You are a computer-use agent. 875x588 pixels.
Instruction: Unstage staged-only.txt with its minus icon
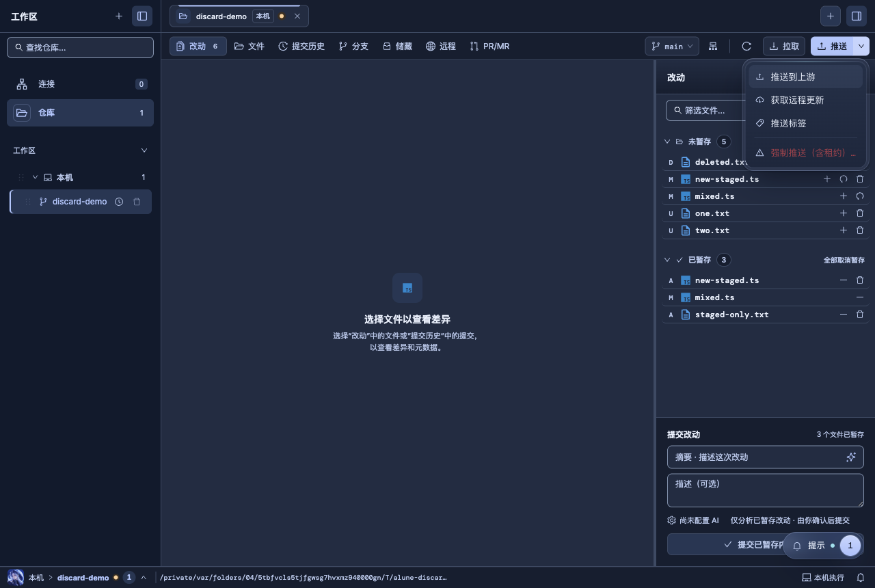tap(843, 315)
